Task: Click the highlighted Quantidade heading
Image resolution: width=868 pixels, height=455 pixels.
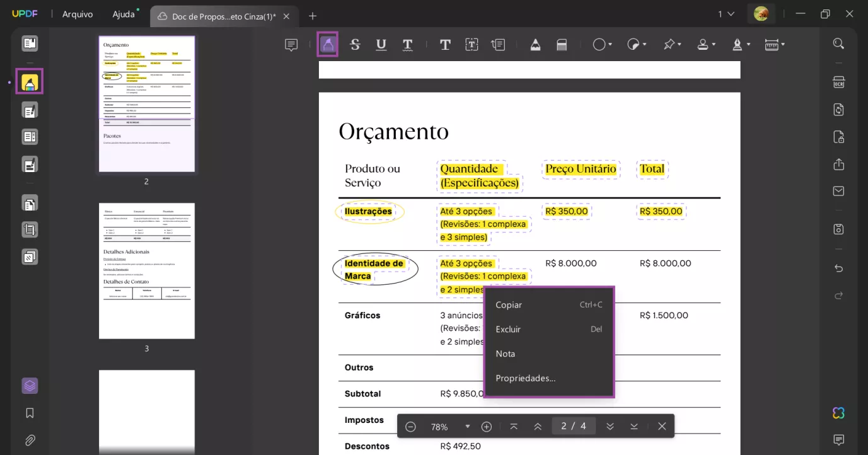Action: coord(470,169)
